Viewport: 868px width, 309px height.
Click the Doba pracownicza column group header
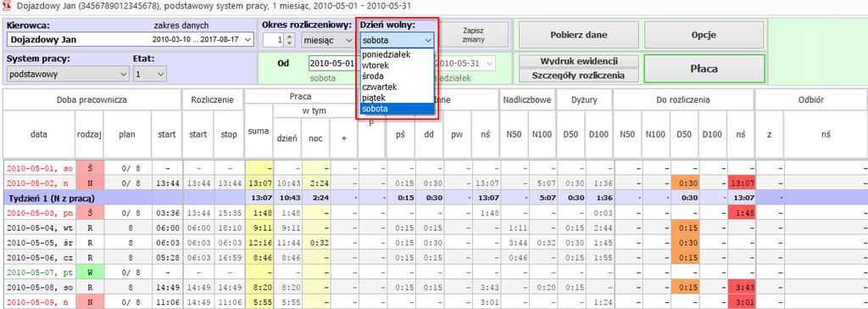pos(92,100)
